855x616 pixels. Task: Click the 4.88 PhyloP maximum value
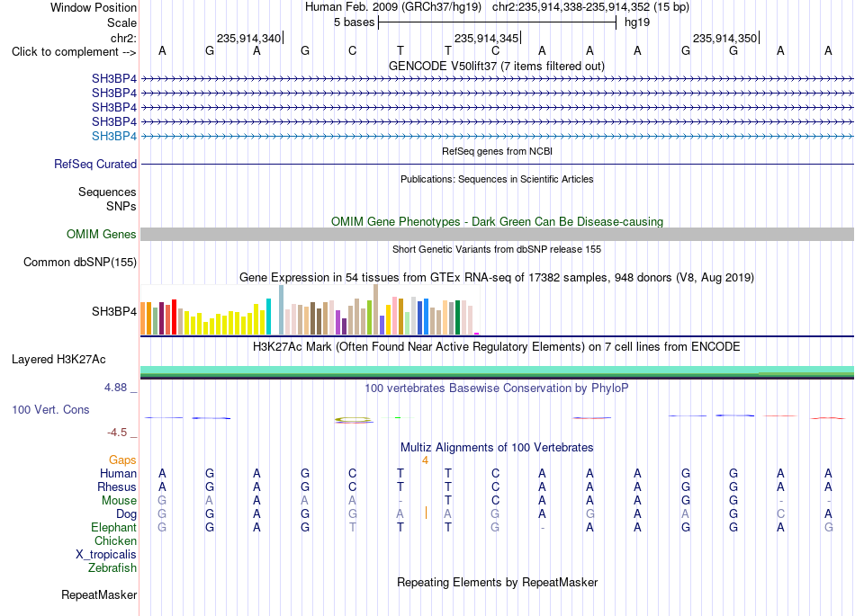(x=115, y=388)
